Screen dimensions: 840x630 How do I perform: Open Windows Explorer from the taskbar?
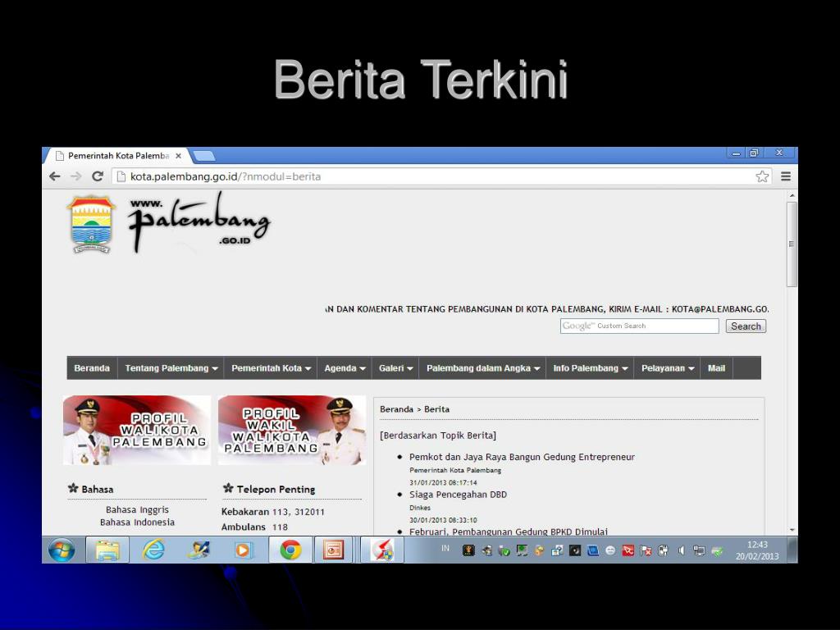(107, 550)
